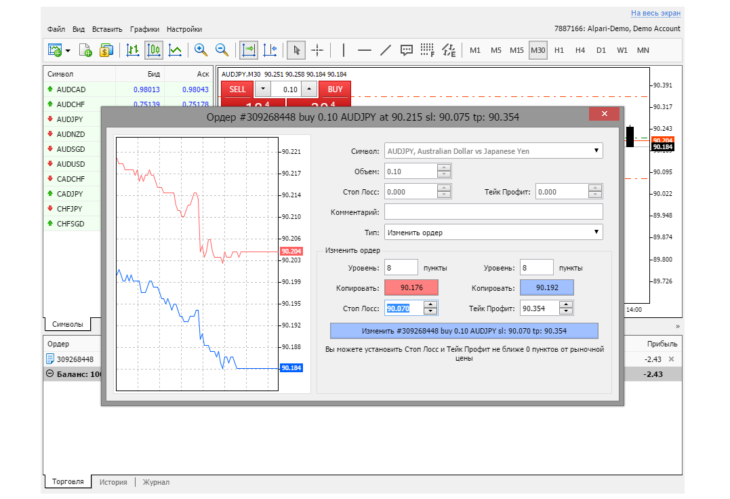Image resolution: width=730 pixels, height=499 pixels.
Task: Switch to M15 timeframe
Action: (516, 50)
